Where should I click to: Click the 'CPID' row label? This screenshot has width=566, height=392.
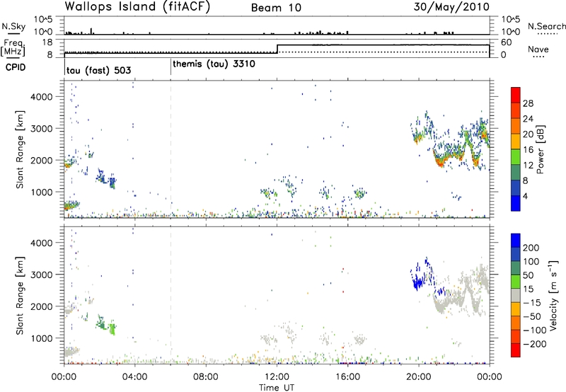coord(15,67)
